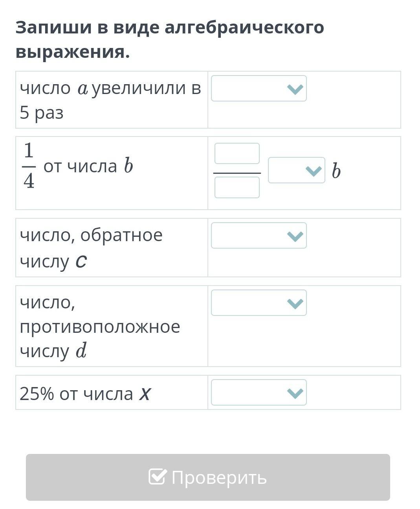Screen dimensions: 420x509
Task: Open dropdown for "число a увеличили в 5 раз"
Action: pos(258,89)
